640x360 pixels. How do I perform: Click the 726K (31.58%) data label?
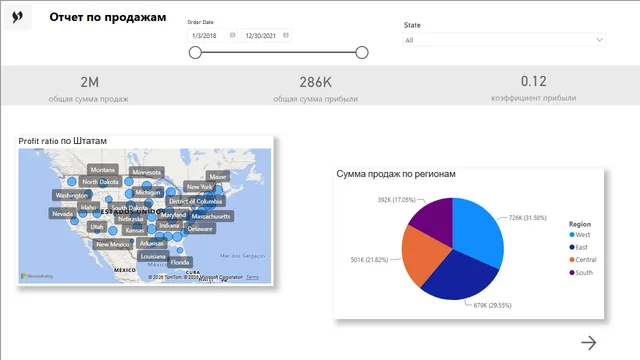527,218
